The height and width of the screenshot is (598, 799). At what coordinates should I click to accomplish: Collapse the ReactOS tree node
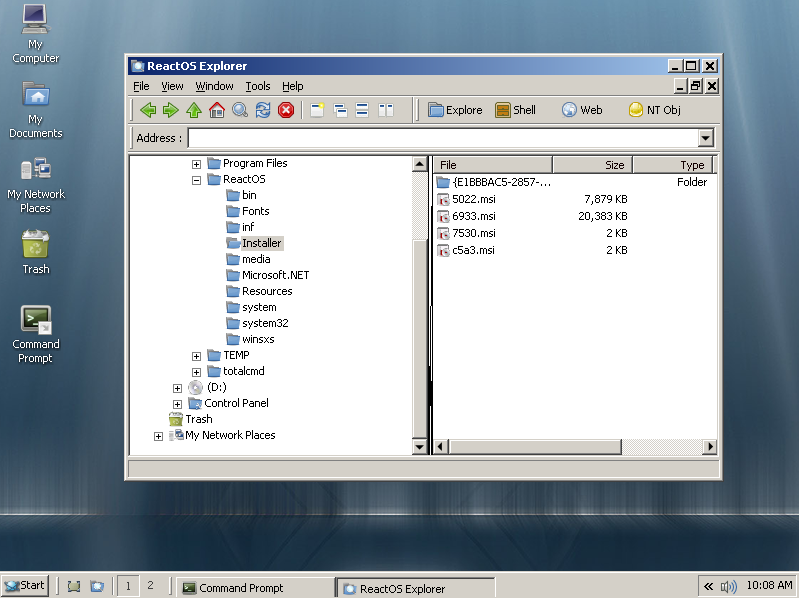196,180
